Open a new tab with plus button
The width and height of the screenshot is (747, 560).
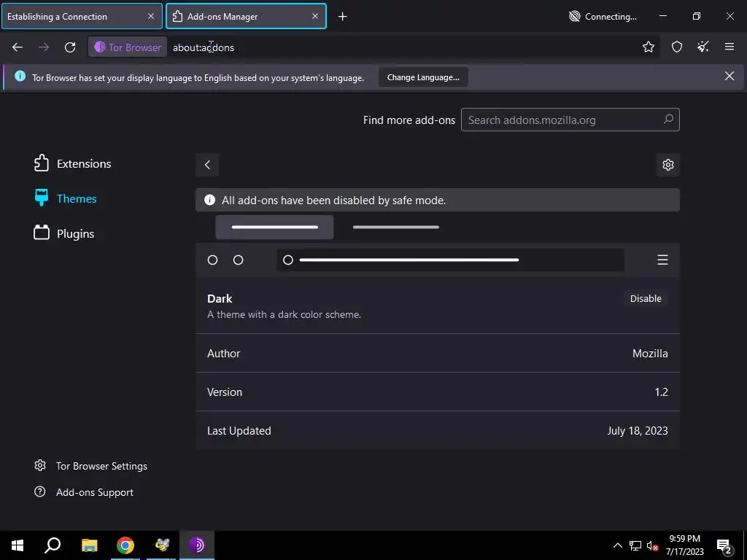click(x=343, y=17)
